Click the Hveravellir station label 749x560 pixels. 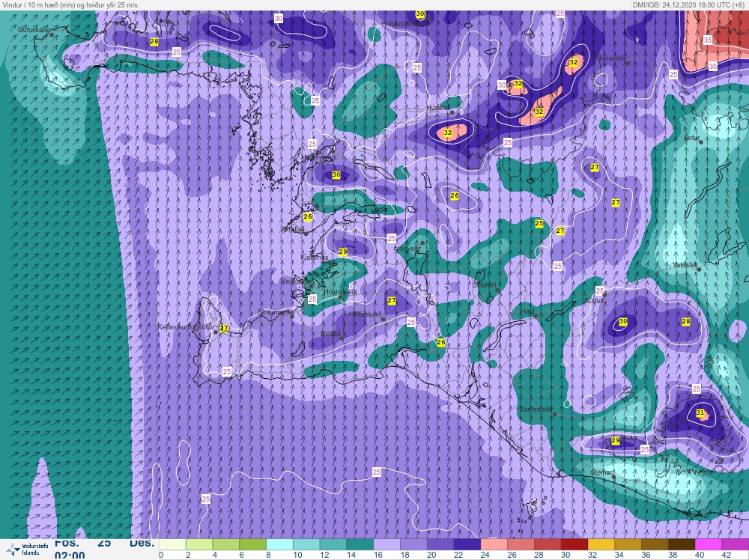pyautogui.click(x=610, y=58)
